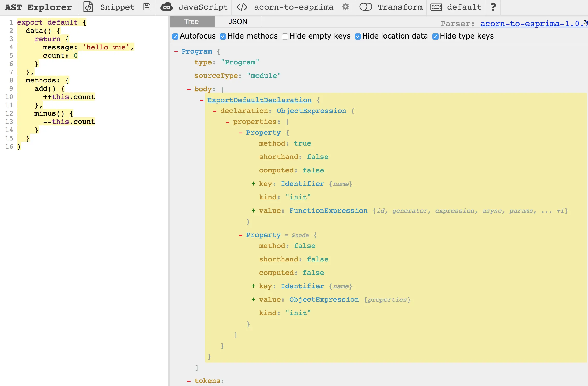Expand ObjectExpression value with properties
The image size is (588, 386).
253,300
